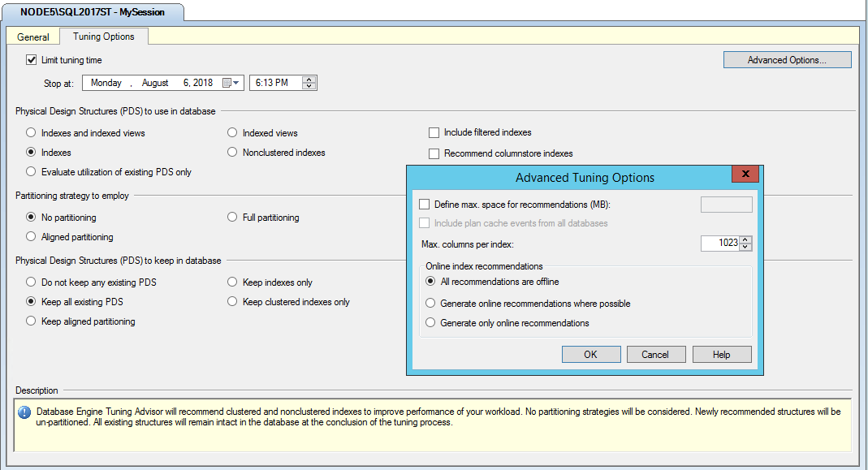Screen dimensions: 868x470
Task: Switch to the General tab
Action: 32,37
